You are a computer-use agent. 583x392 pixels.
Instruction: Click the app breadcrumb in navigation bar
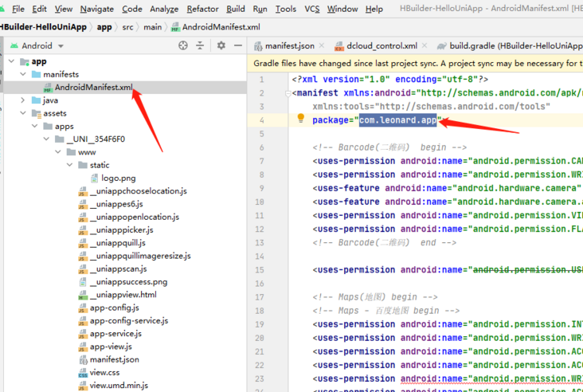104,27
